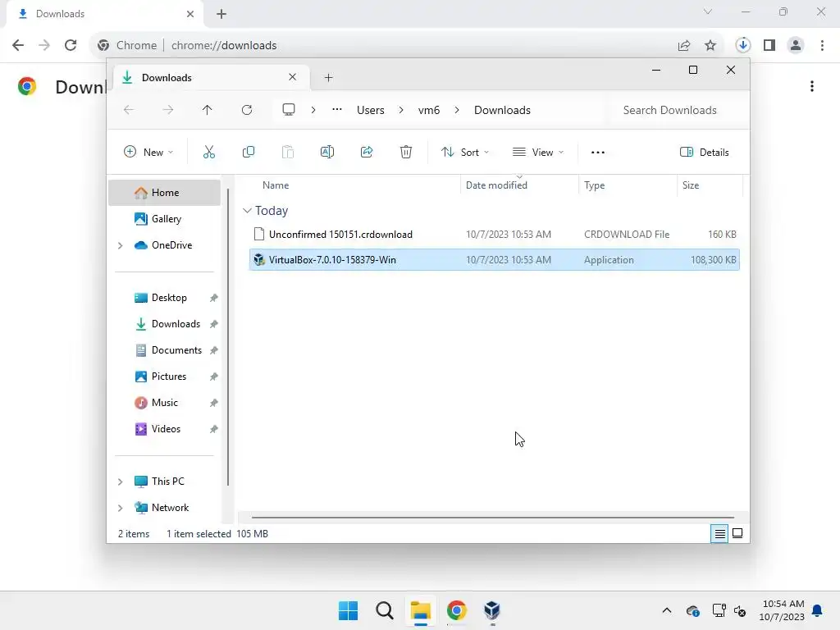Image resolution: width=840 pixels, height=630 pixels.
Task: Click the VirtualBox icon in the taskbar
Action: coord(492,610)
